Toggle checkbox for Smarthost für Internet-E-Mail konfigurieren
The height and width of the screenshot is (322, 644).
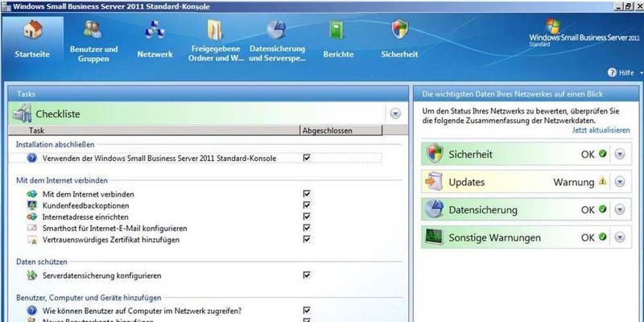coord(307,228)
